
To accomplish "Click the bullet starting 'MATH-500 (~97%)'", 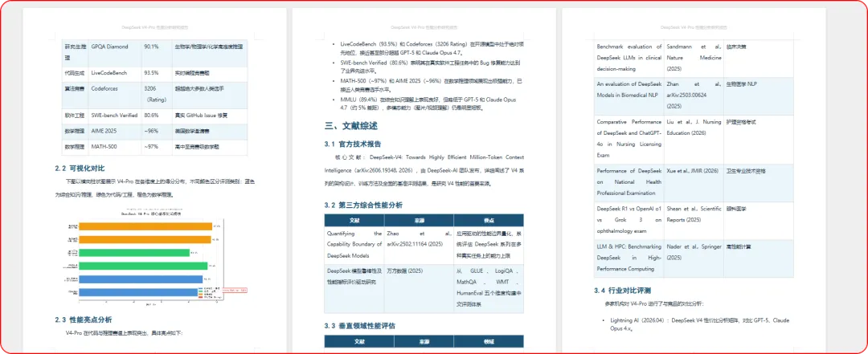I will coord(428,85).
